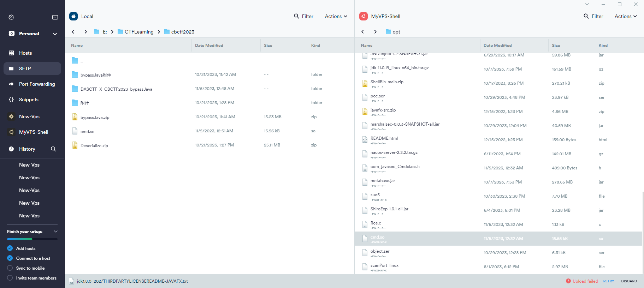This screenshot has width=644, height=288.
Task: Collapse the Finish your setup panel
Action: coord(55,232)
